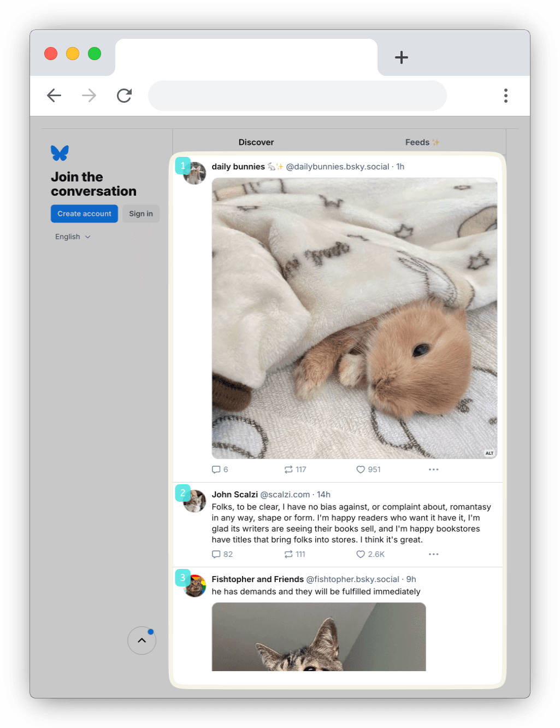Open the browser options menu
The image size is (560, 728).
(505, 95)
